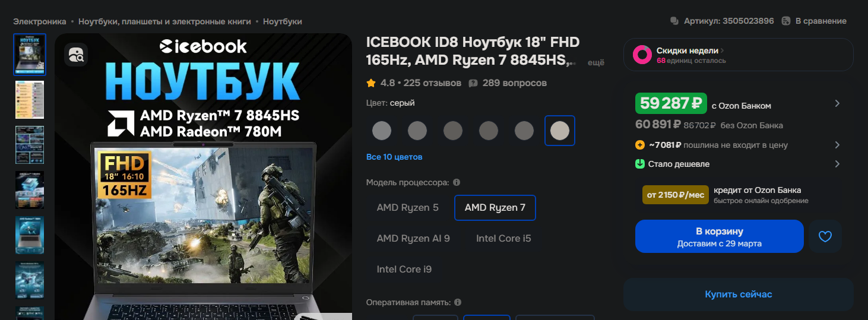Click the icon beside Артикул 3505023896
Screen dimensions: 868x320
coord(674,21)
